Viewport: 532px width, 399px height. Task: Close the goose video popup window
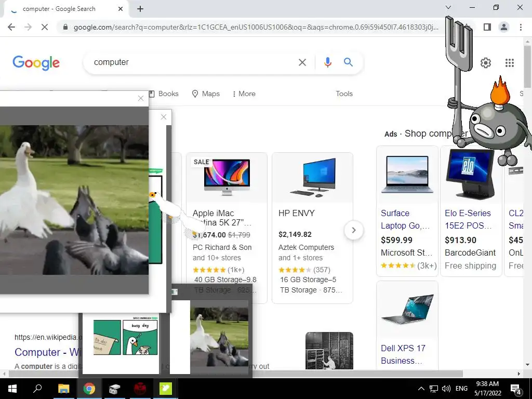pos(141,98)
